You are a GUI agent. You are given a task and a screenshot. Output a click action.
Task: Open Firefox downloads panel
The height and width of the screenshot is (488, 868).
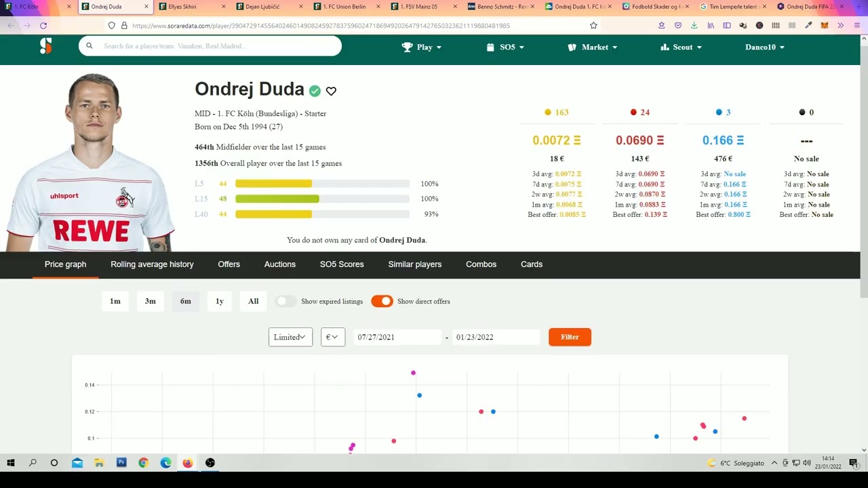694,25
